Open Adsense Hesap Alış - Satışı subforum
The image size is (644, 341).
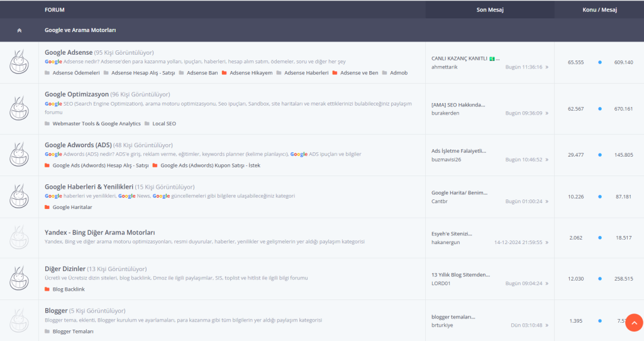click(143, 73)
